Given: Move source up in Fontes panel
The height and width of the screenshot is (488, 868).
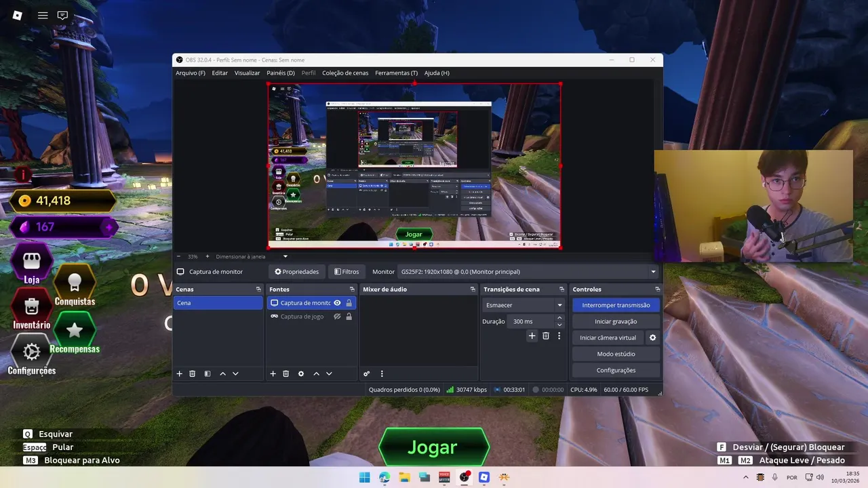Looking at the screenshot, I should tap(316, 373).
